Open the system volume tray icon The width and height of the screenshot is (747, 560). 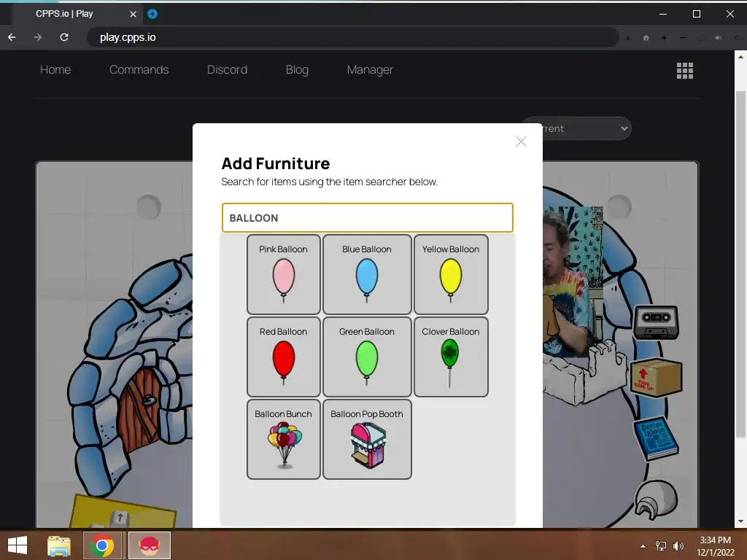coord(678,546)
